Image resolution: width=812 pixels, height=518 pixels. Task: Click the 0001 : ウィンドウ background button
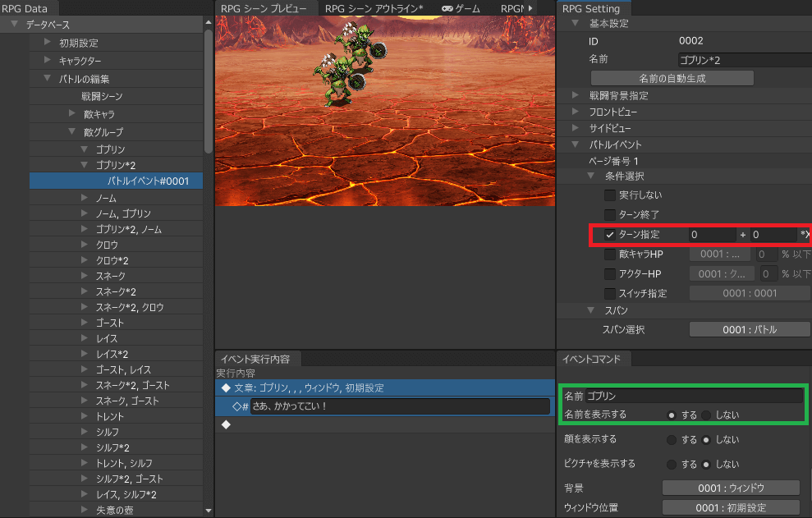[730, 488]
